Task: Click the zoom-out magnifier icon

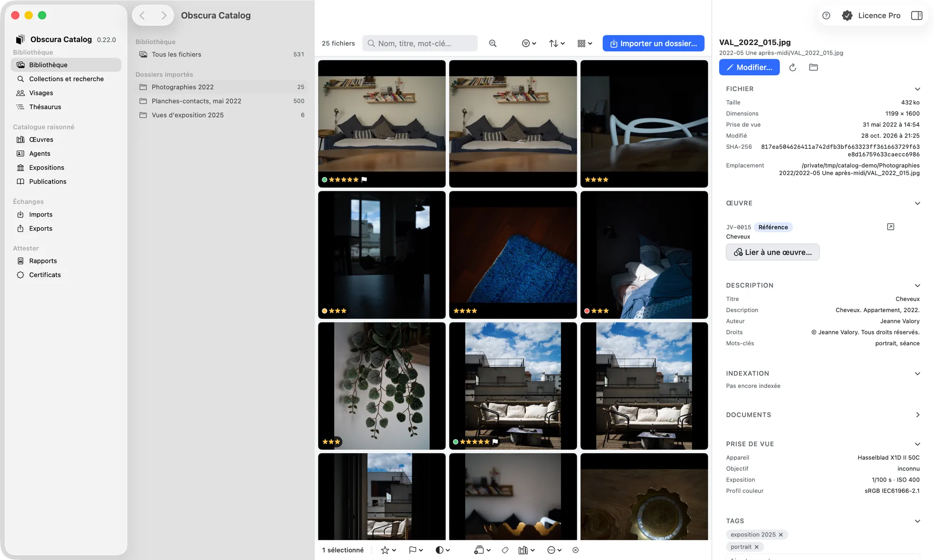Action: pyautogui.click(x=493, y=43)
